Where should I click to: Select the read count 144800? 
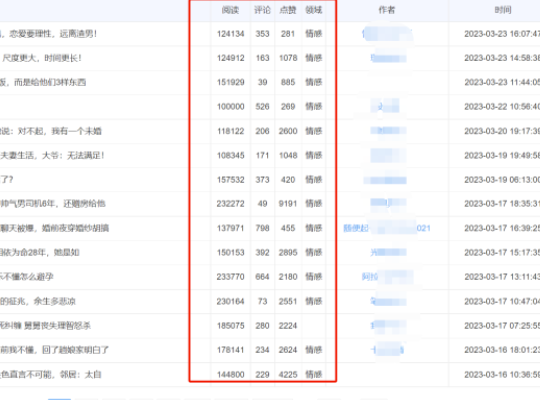coord(230,375)
